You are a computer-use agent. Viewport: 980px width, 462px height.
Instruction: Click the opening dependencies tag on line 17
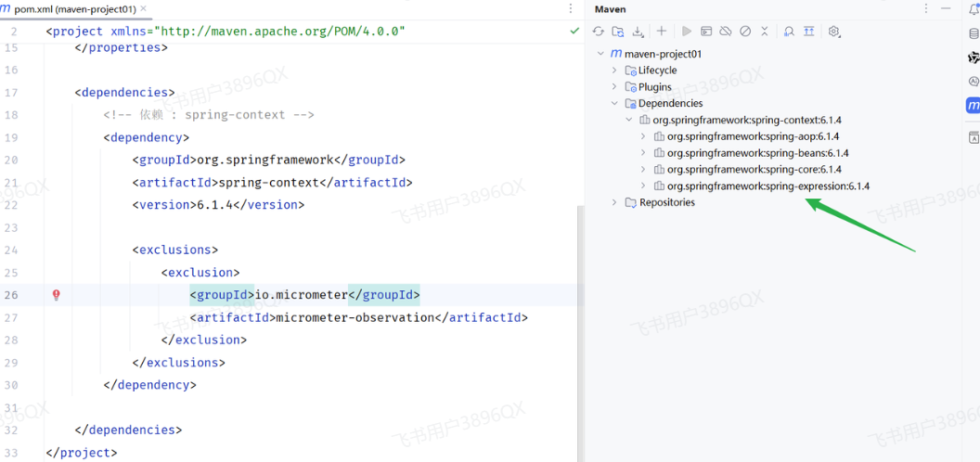tap(124, 93)
